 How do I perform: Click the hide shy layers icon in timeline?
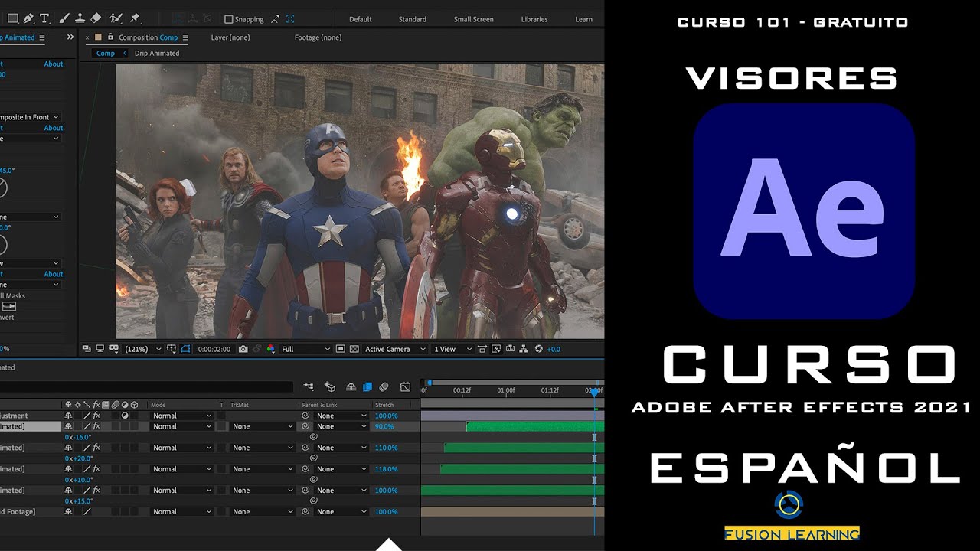351,387
